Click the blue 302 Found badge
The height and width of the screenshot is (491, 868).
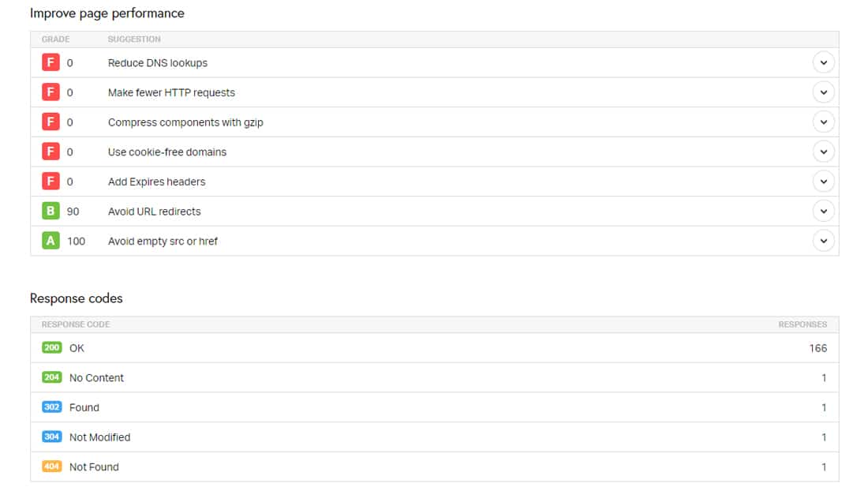point(51,407)
